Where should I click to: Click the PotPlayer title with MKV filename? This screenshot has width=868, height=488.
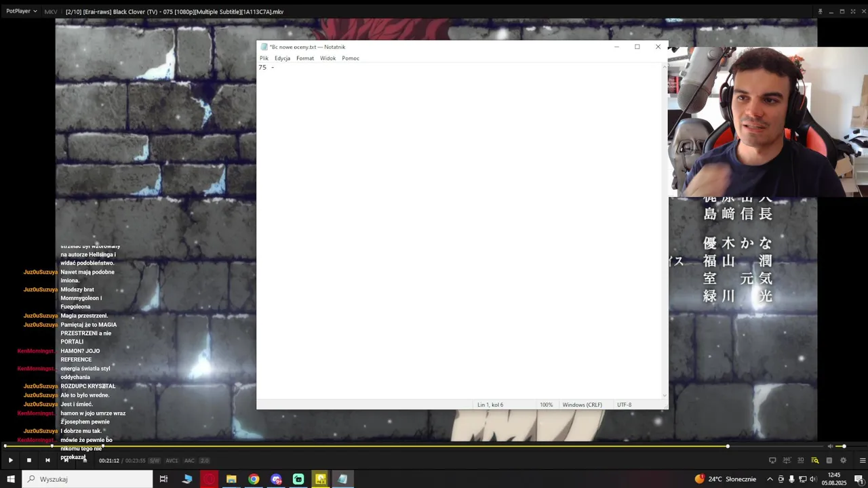pos(174,12)
